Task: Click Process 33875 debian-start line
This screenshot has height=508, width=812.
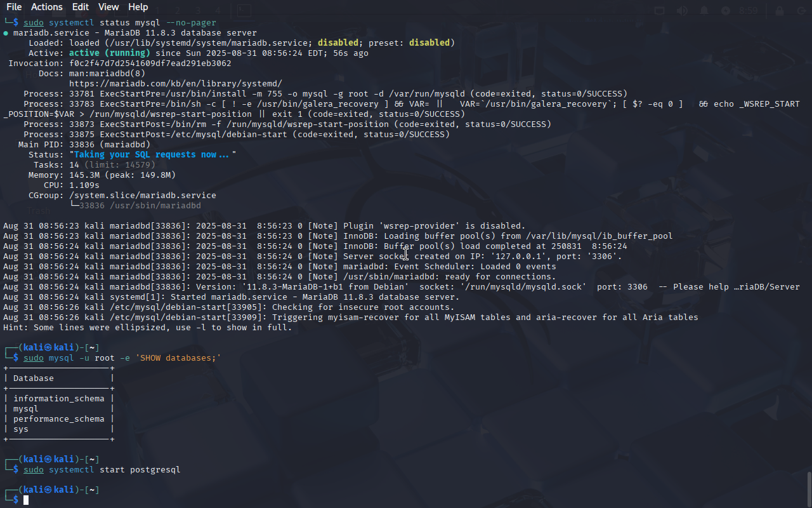Action: pyautogui.click(x=237, y=135)
